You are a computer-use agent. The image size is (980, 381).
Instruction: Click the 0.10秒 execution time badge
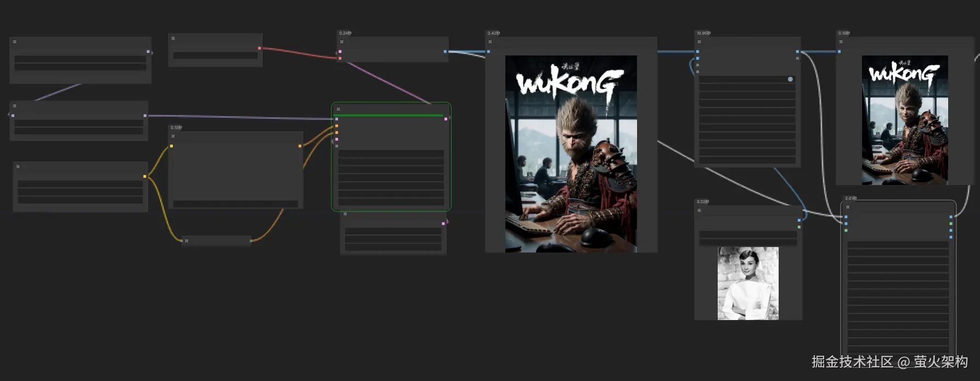176,127
